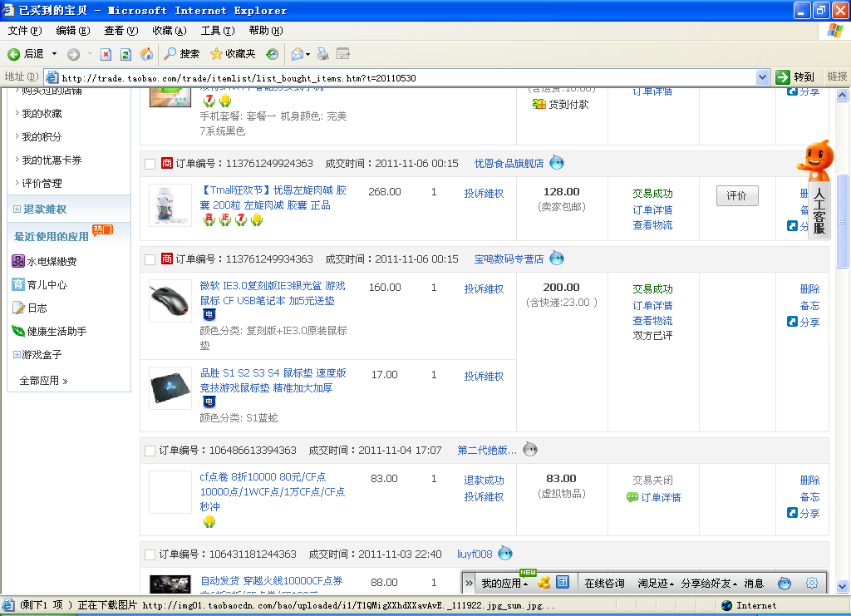
Task: Click the gold coins icon in bottom toolbar
Action: point(544,583)
